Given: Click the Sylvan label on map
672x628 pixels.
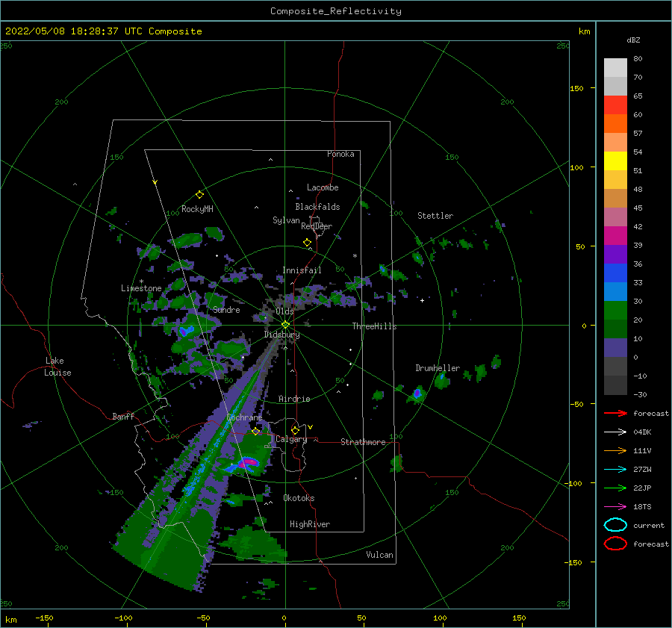Looking at the screenshot, I should coord(286,220).
